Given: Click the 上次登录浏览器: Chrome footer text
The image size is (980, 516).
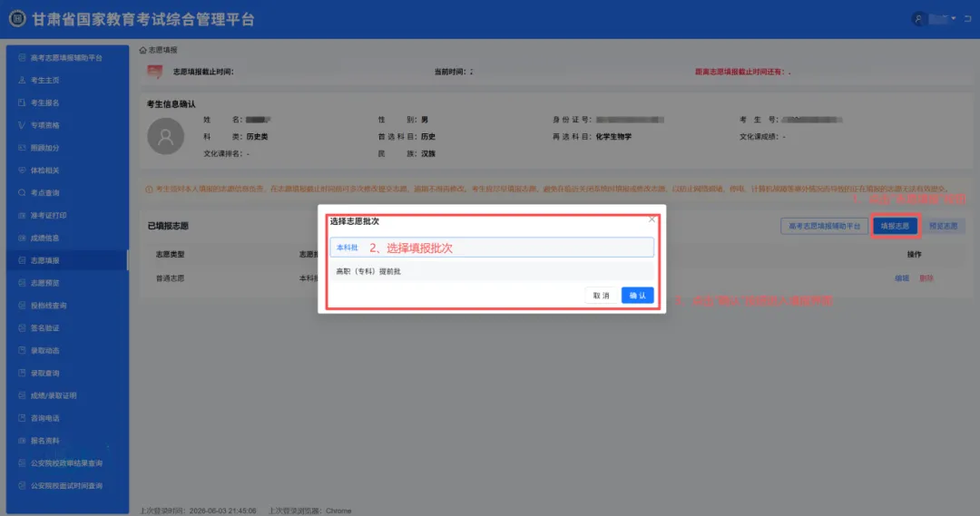Looking at the screenshot, I should pyautogui.click(x=309, y=511).
